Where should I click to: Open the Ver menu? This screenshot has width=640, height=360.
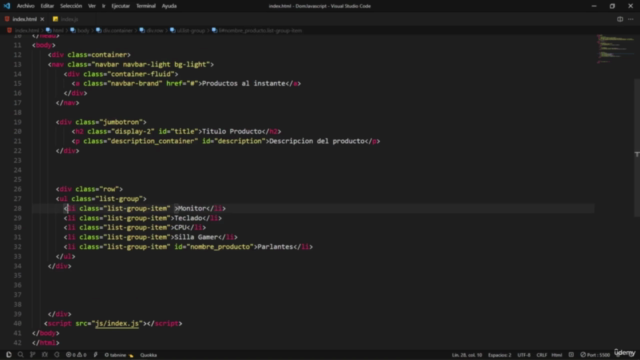coord(92,6)
